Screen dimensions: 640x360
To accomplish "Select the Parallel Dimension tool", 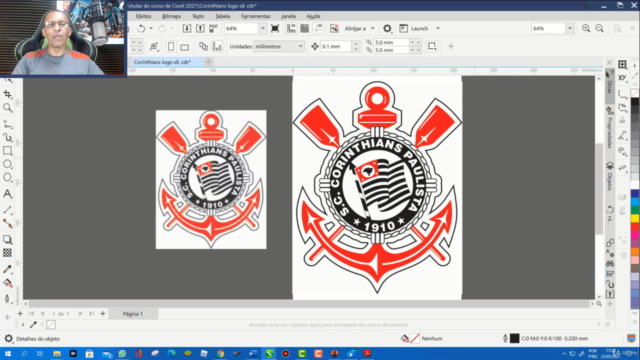I will (x=7, y=210).
